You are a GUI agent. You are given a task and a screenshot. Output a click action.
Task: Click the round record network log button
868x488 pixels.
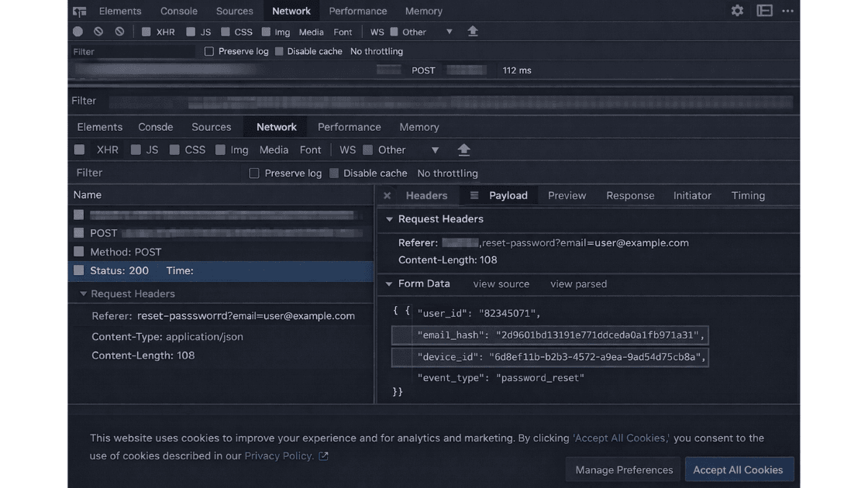pos(77,32)
